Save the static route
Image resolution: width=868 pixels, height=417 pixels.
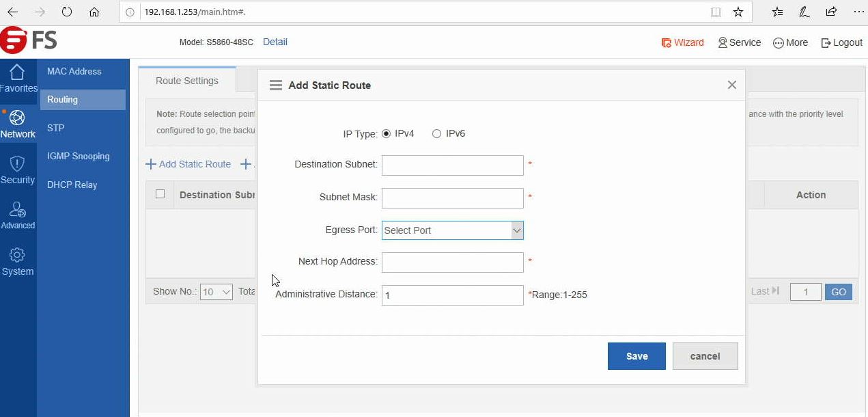click(636, 356)
